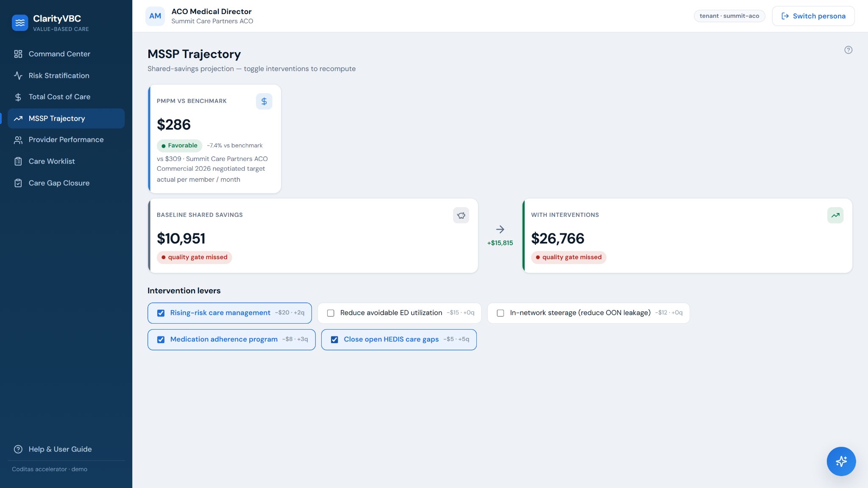
Task: Click the -7.4% vs benchmark text
Action: pos(234,146)
